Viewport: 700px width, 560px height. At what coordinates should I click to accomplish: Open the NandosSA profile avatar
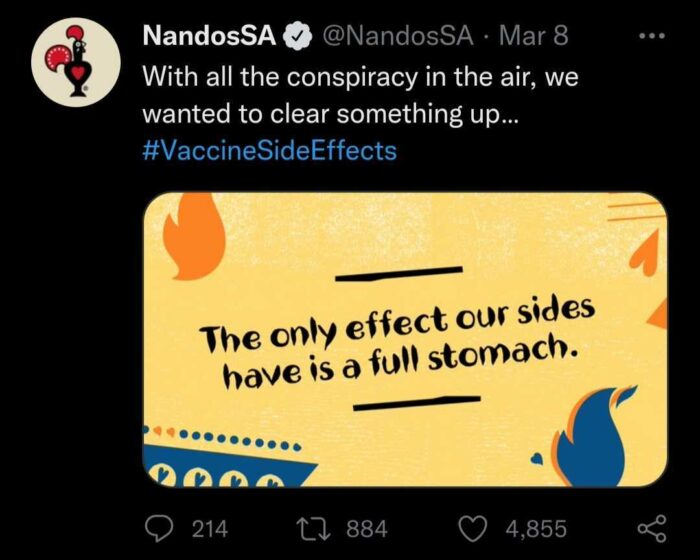tap(75, 62)
